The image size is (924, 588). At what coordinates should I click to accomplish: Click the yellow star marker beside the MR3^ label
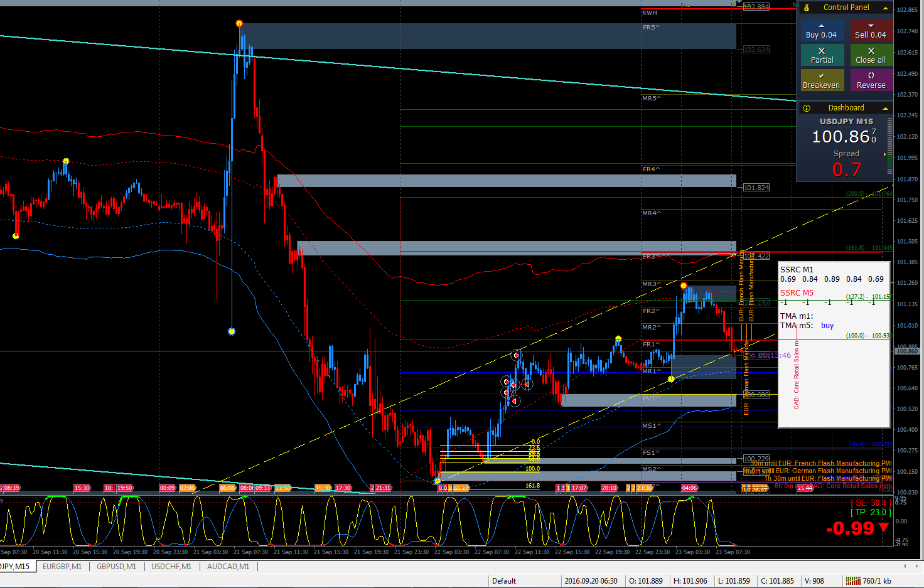coord(684,286)
